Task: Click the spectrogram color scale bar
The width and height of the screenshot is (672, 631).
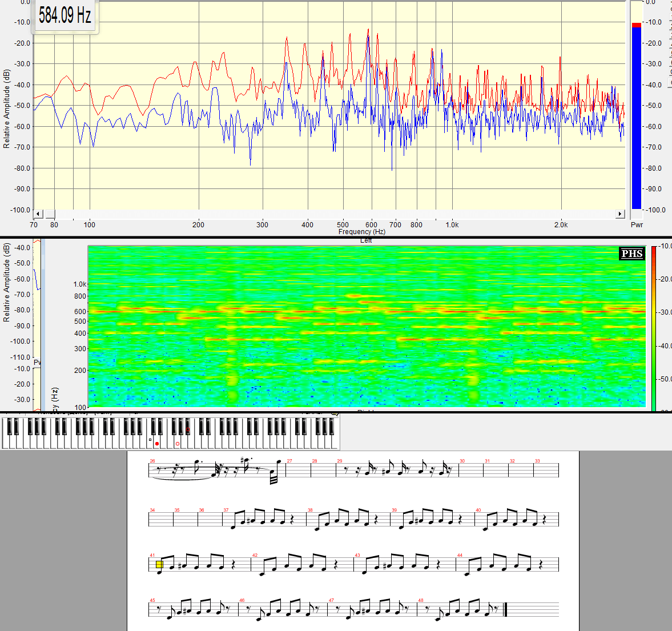Action: tap(654, 325)
